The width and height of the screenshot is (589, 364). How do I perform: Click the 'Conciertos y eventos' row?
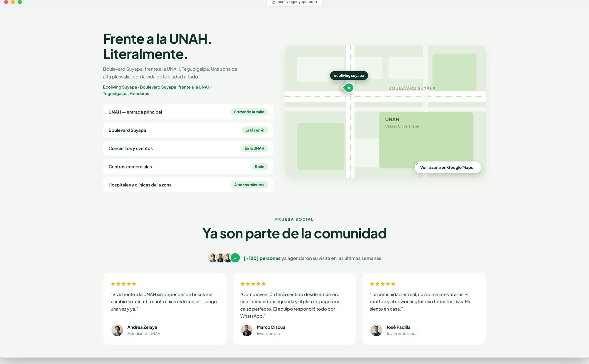point(188,148)
